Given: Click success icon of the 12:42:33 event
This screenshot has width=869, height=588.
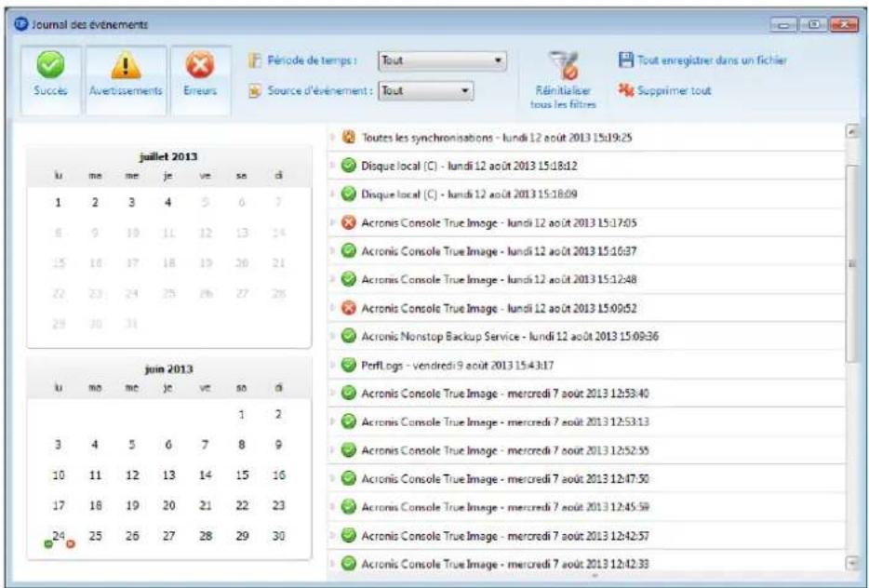Looking at the screenshot, I should pyautogui.click(x=348, y=564).
